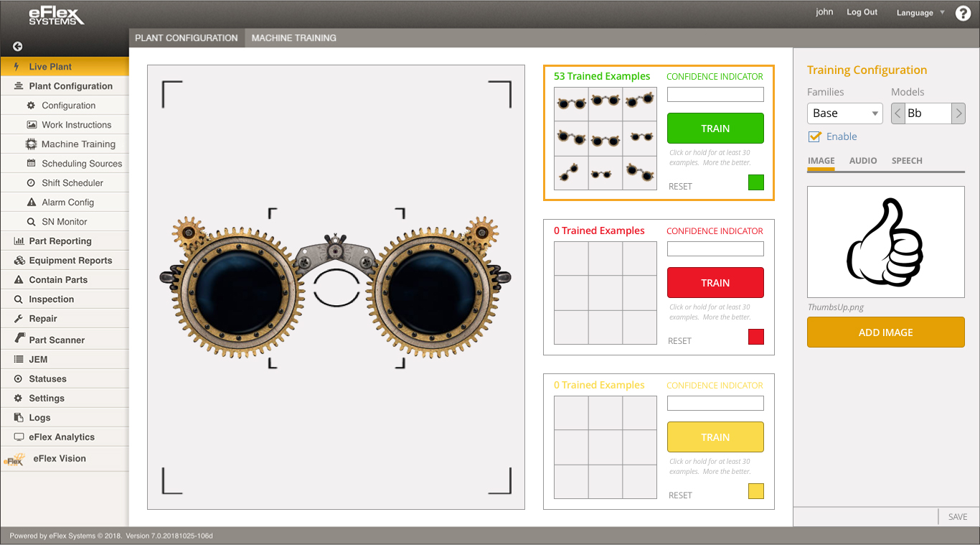This screenshot has width=980, height=545.
Task: Click the help question mark icon
Action: 963,13
